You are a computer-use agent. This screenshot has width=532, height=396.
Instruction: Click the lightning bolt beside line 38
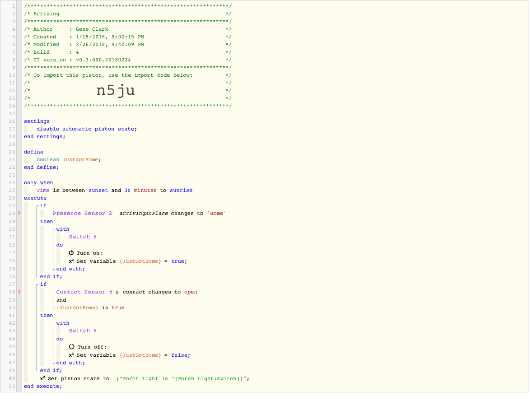19,292
